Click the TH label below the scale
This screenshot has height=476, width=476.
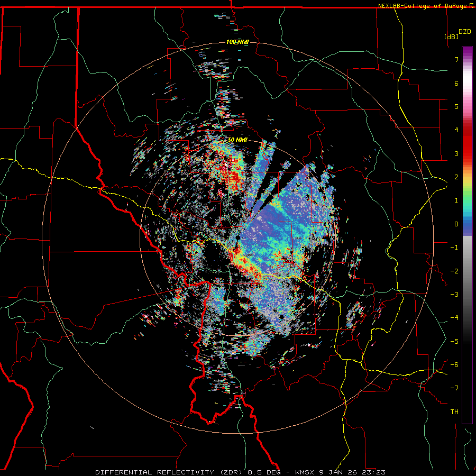[454, 412]
